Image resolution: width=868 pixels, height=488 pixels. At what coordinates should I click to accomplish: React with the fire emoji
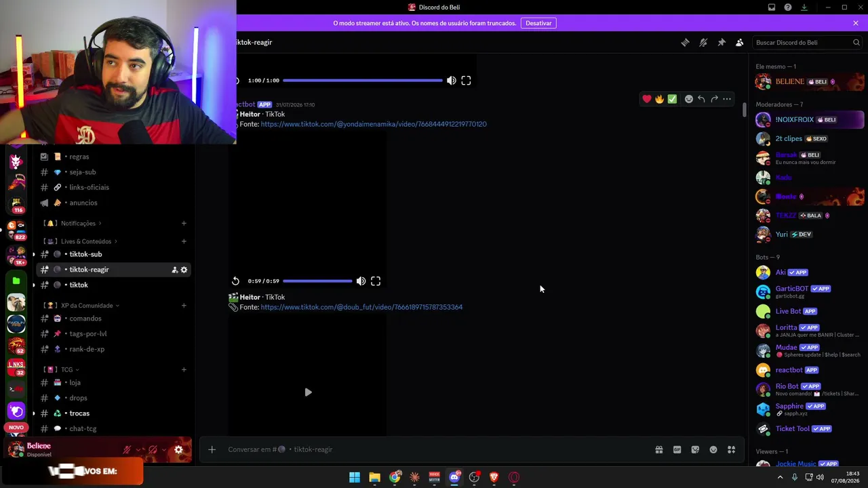pyautogui.click(x=659, y=99)
